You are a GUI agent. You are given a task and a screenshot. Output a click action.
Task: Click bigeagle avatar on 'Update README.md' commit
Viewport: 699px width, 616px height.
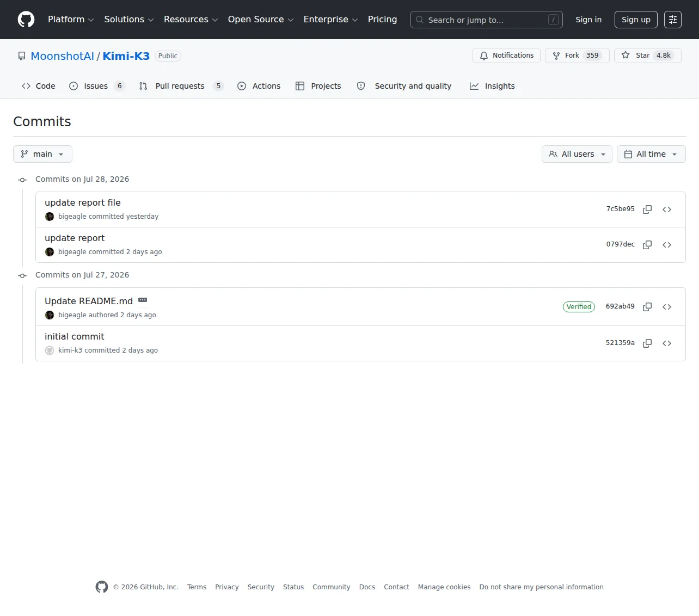(50, 315)
